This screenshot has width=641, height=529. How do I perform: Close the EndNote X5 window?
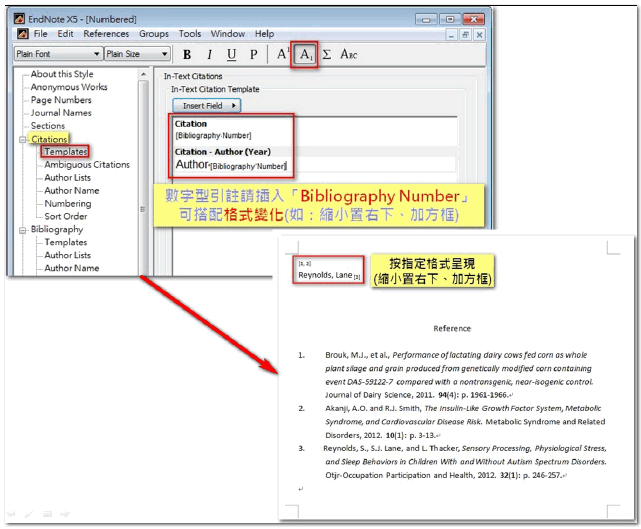point(473,19)
